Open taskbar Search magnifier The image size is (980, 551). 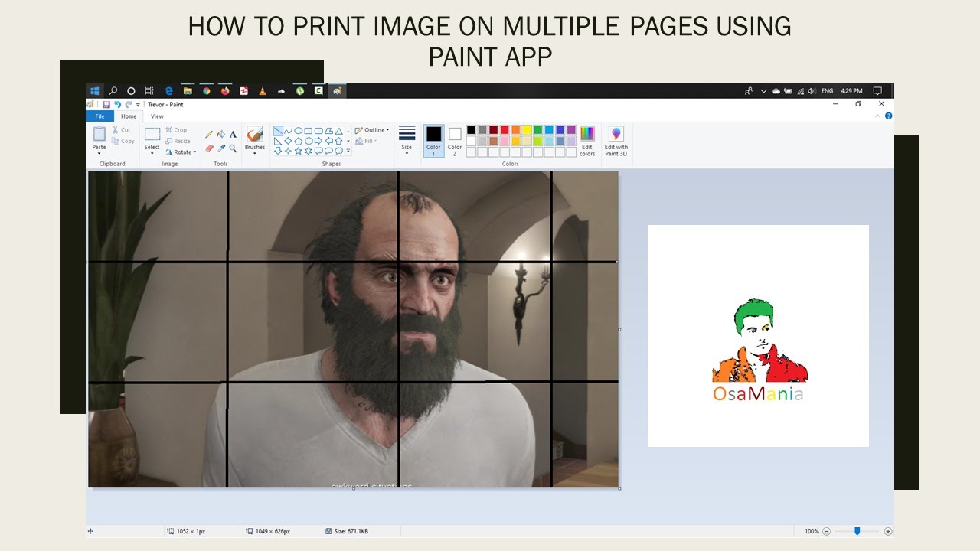point(113,90)
